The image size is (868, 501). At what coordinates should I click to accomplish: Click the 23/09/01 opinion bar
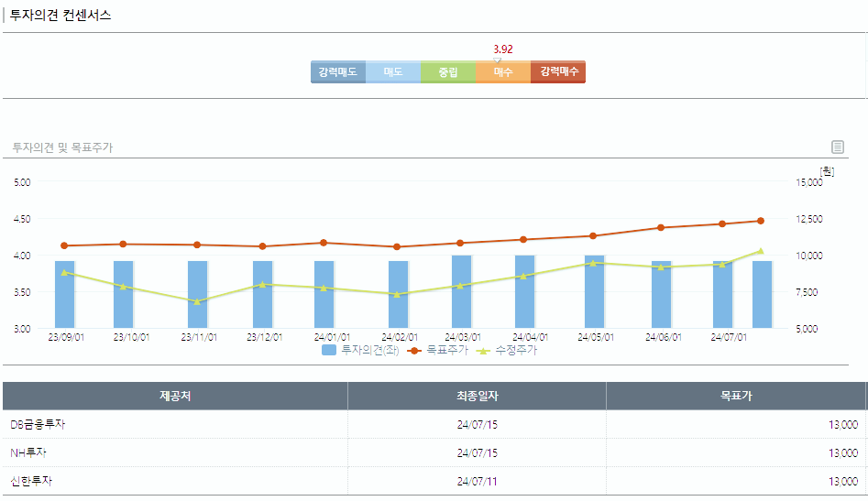[65, 295]
